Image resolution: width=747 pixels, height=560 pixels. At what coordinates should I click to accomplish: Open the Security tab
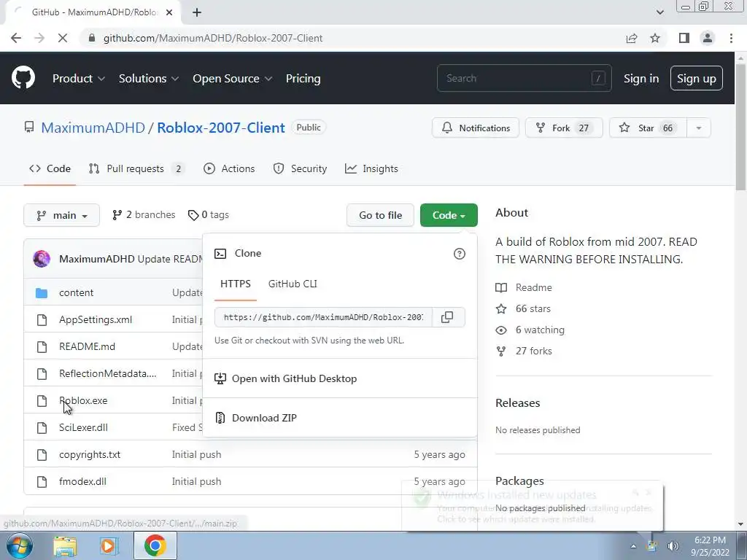(x=300, y=168)
